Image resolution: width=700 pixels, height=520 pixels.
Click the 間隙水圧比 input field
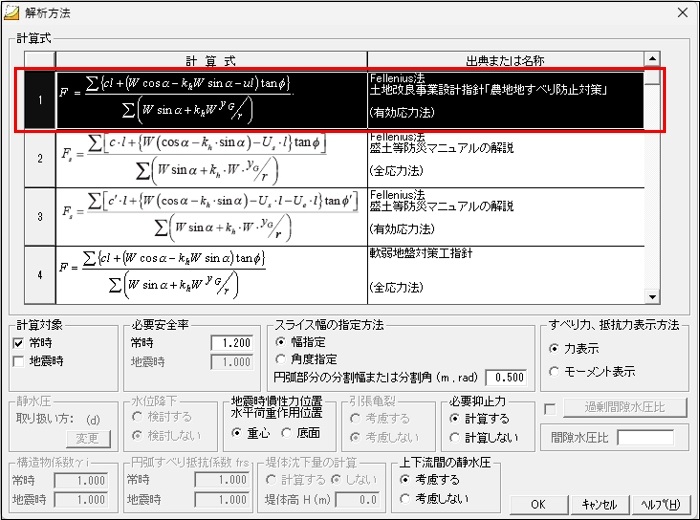[646, 437]
